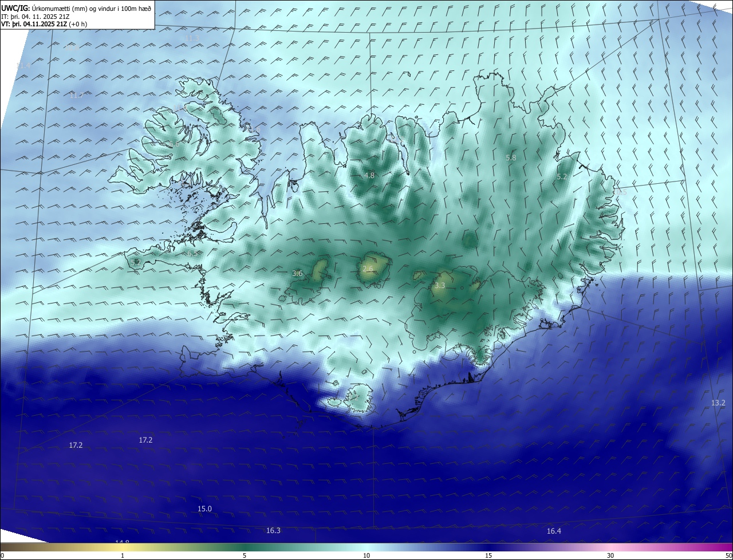Click the map title 'Úrkomumætti (mm) og vindur í 100m hæð'
Image resolution: width=733 pixels, height=560 pixels.
coord(92,7)
